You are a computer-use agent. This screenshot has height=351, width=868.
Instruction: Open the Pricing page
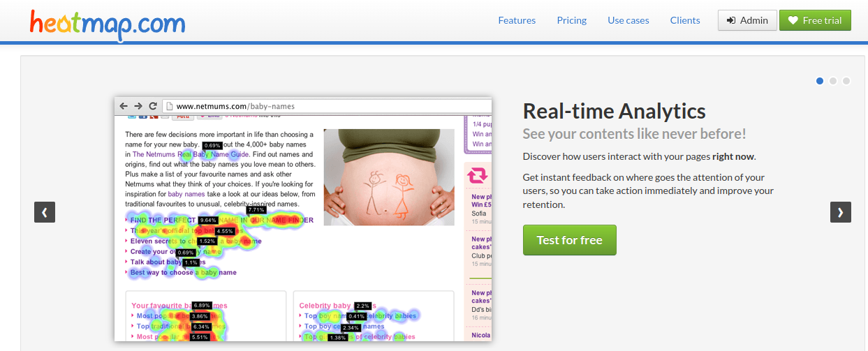coord(572,20)
